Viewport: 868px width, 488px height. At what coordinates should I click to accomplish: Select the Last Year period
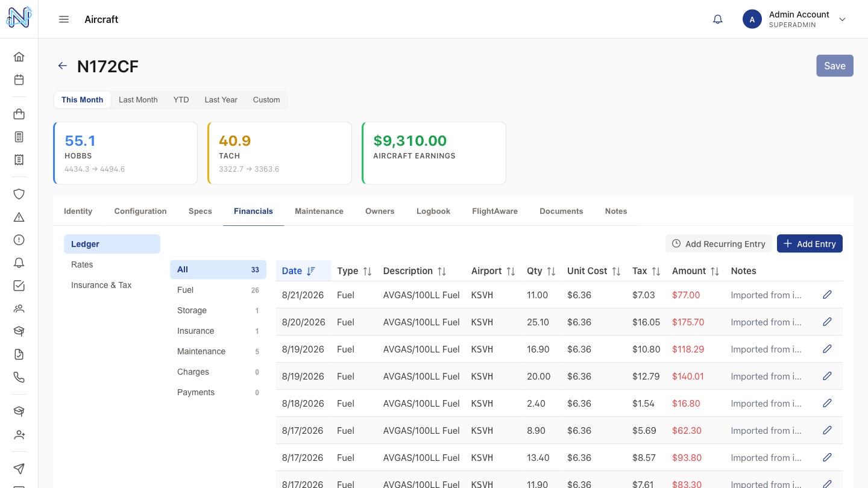tap(221, 99)
